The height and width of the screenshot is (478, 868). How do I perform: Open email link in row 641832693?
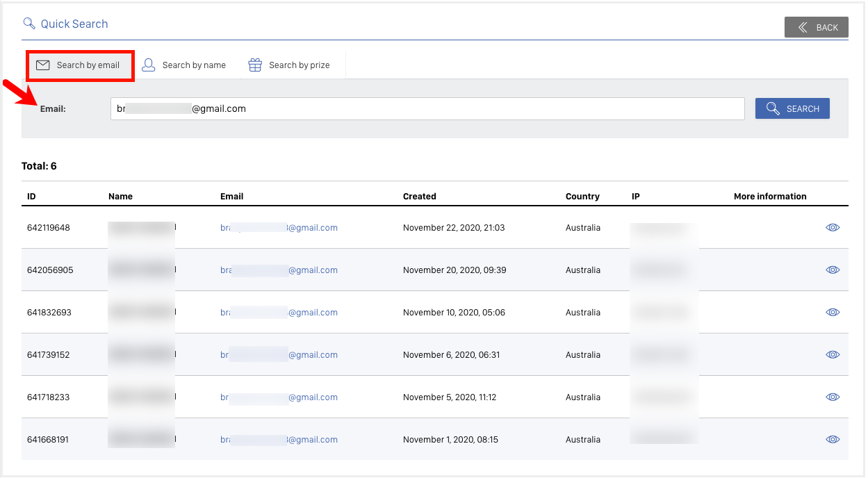(x=279, y=313)
